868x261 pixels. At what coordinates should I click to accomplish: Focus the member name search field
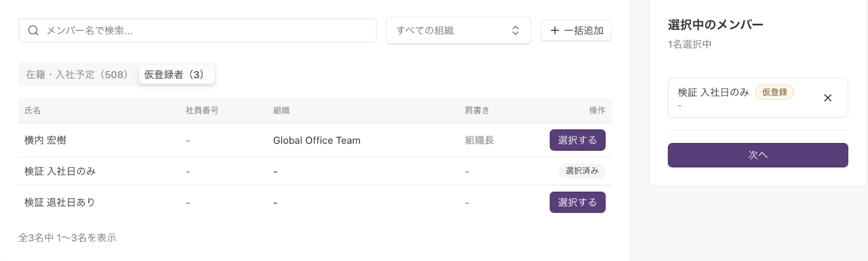(198, 30)
